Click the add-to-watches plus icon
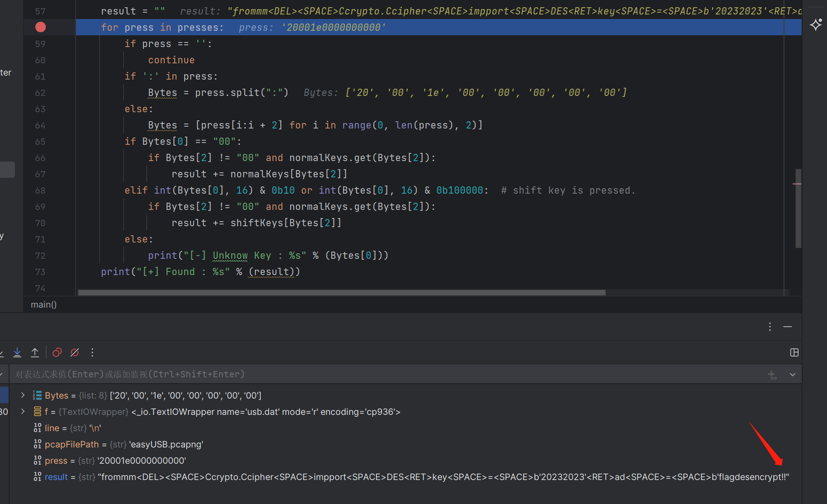 point(772,375)
